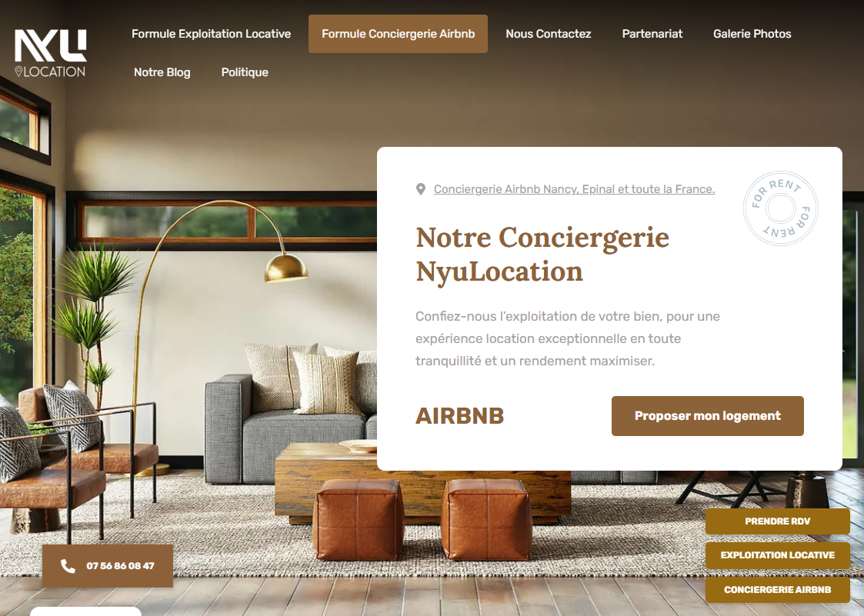This screenshot has height=616, width=864.
Task: Select Formule Conciergerie Airbnb menu item
Action: (x=398, y=34)
